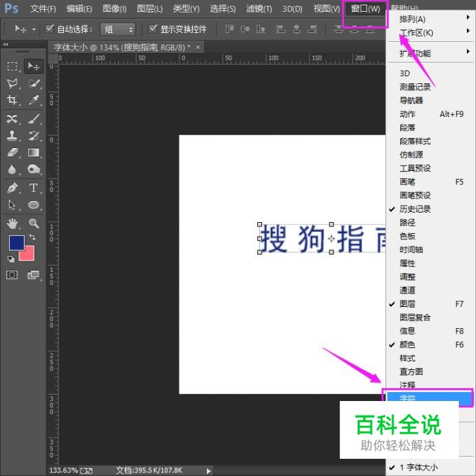Viewport: 476px width, 476px height.
Task: Select the Horizontal Type tool
Action: [x=34, y=188]
